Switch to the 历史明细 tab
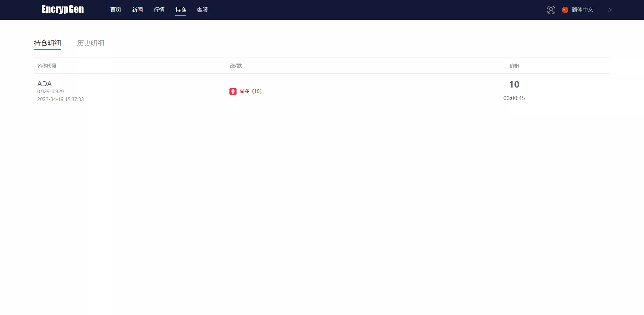The width and height of the screenshot is (644, 315). [90, 43]
